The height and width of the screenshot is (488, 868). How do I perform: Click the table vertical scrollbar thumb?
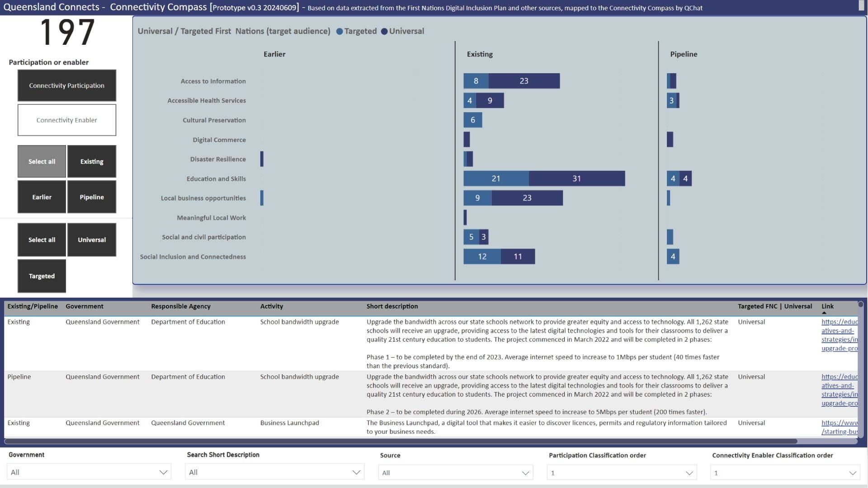pyautogui.click(x=861, y=305)
